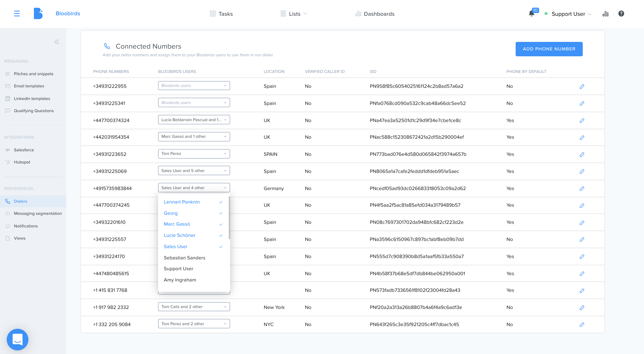This screenshot has height=354, width=644.
Task: Click the Bloobirds logo icon
Action: pyautogui.click(x=38, y=14)
